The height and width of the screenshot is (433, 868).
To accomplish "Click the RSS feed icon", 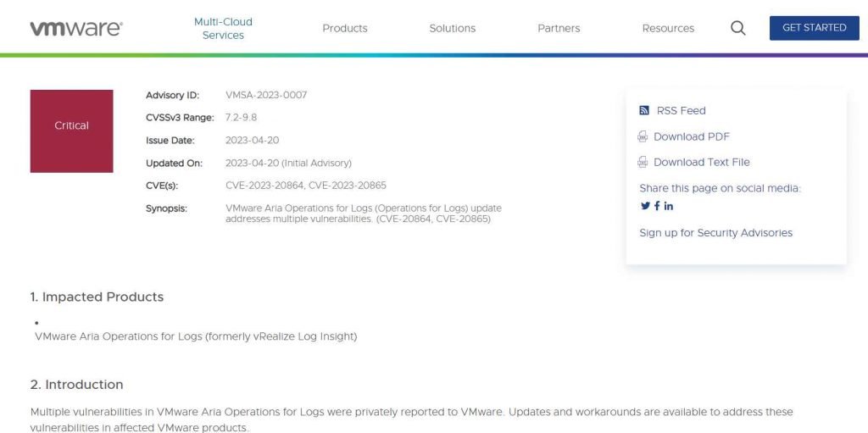I will 644,110.
